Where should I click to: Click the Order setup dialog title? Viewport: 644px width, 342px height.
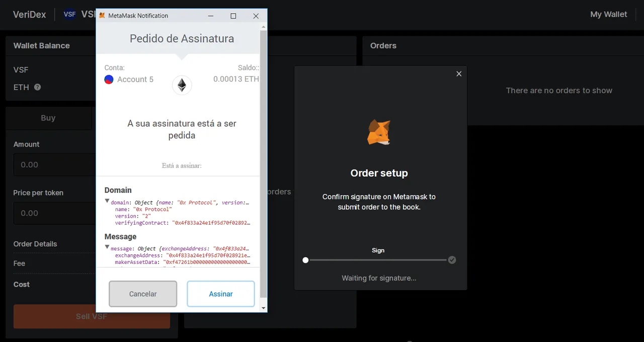pos(379,173)
